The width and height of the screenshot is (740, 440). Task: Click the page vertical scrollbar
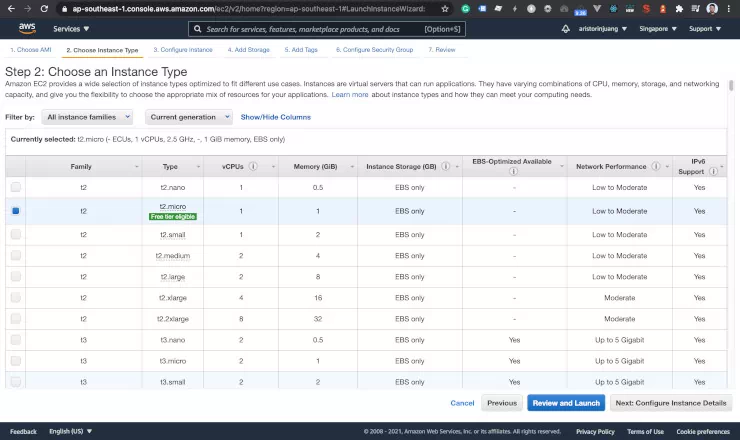pos(731,85)
